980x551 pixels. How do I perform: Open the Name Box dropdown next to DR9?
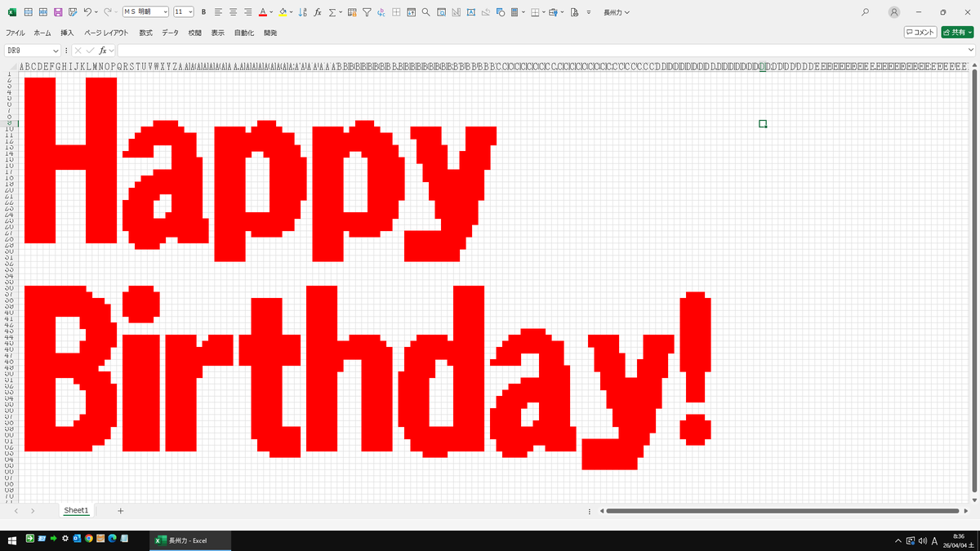(x=56, y=51)
